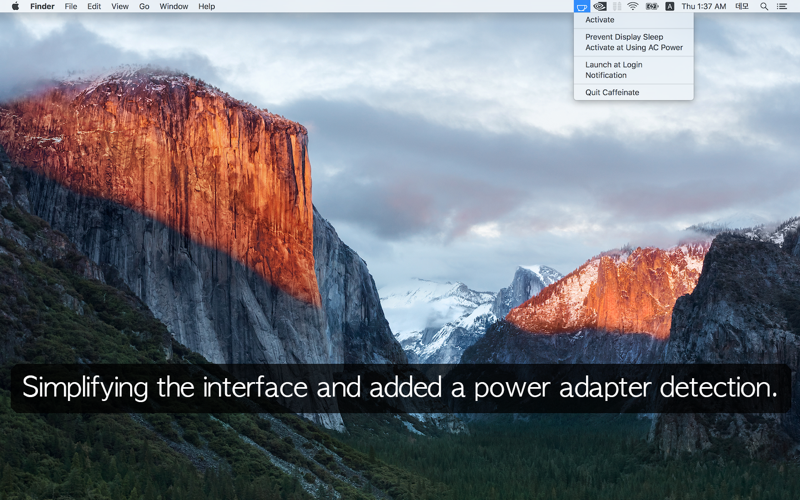Open the Go menu

(144, 6)
